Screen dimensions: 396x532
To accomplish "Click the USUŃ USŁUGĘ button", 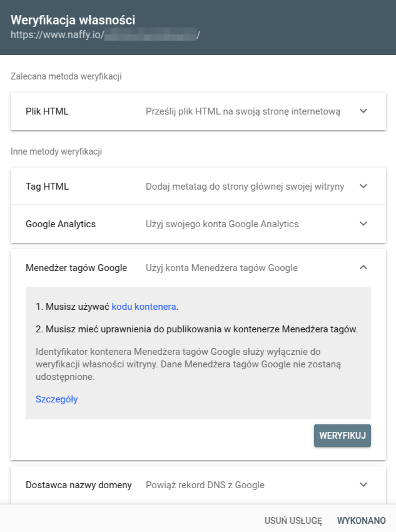I will 293,520.
